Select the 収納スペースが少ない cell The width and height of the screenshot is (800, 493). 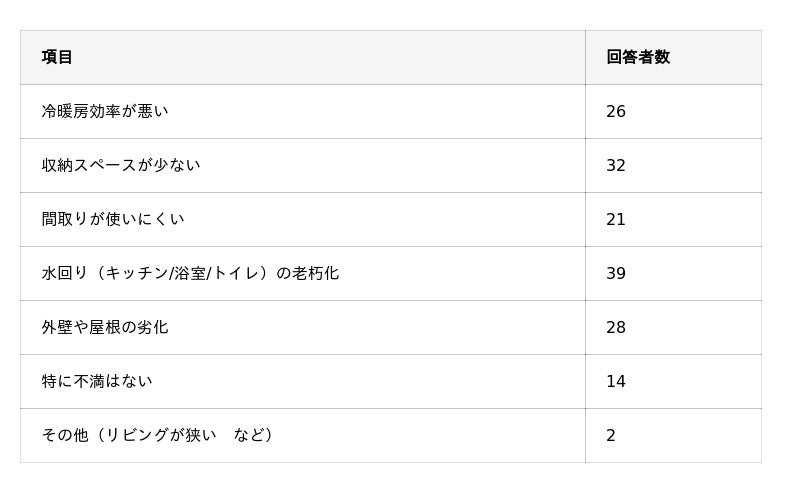pyautogui.click(x=121, y=165)
